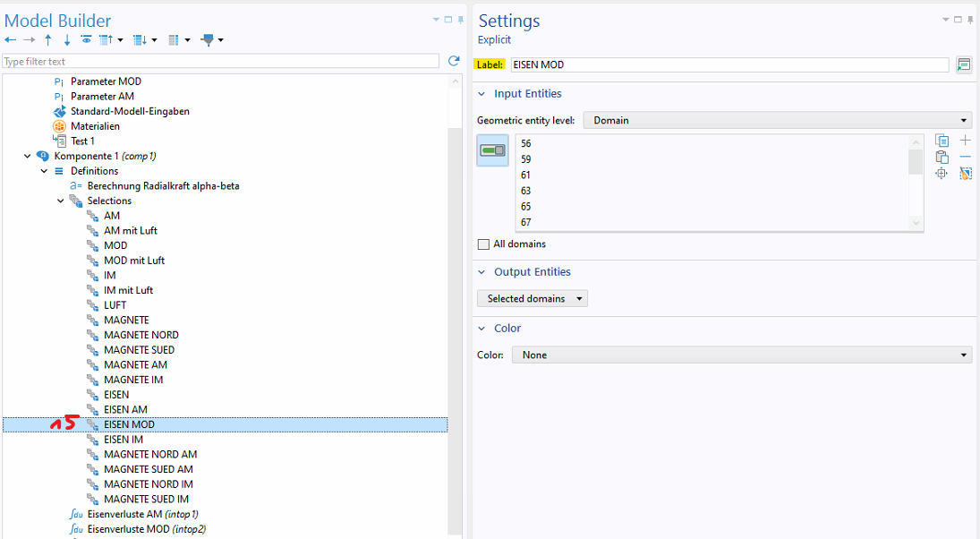The height and width of the screenshot is (539, 980).
Task: Enable the All domains checkbox
Action: 484,244
